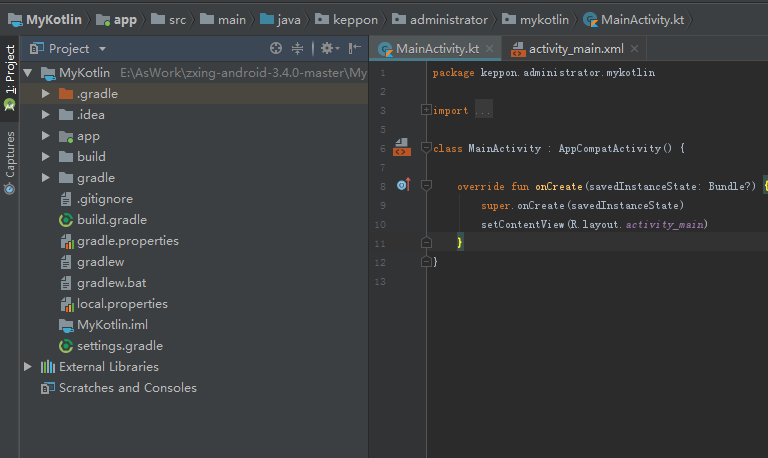Expand the app module folder

(x=46, y=136)
